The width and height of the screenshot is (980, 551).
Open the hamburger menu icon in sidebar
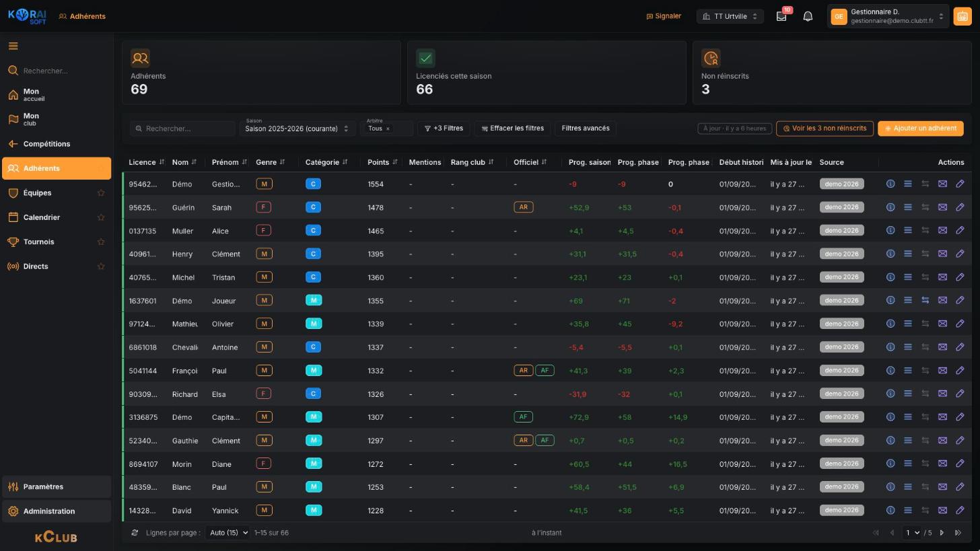(x=13, y=46)
